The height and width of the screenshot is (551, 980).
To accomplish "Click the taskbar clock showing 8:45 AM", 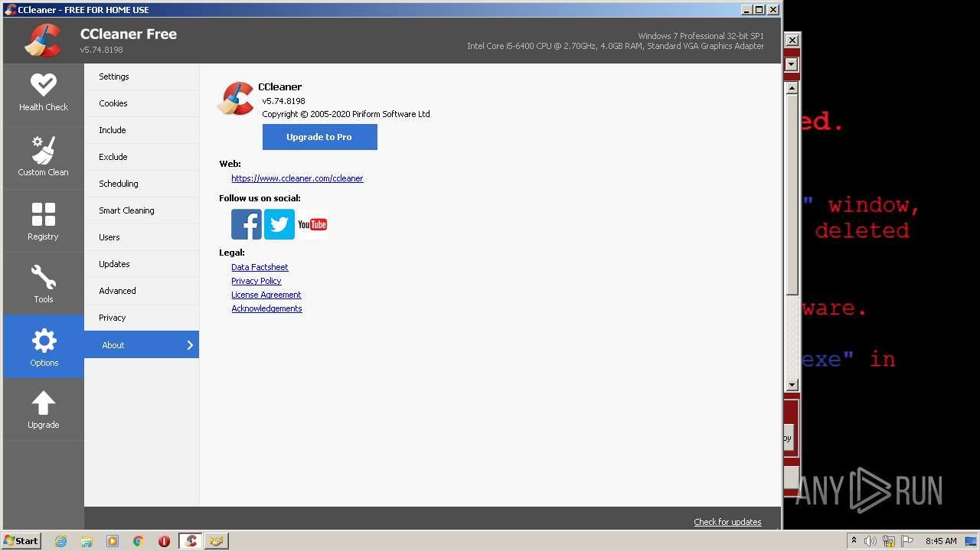I will 941,541.
